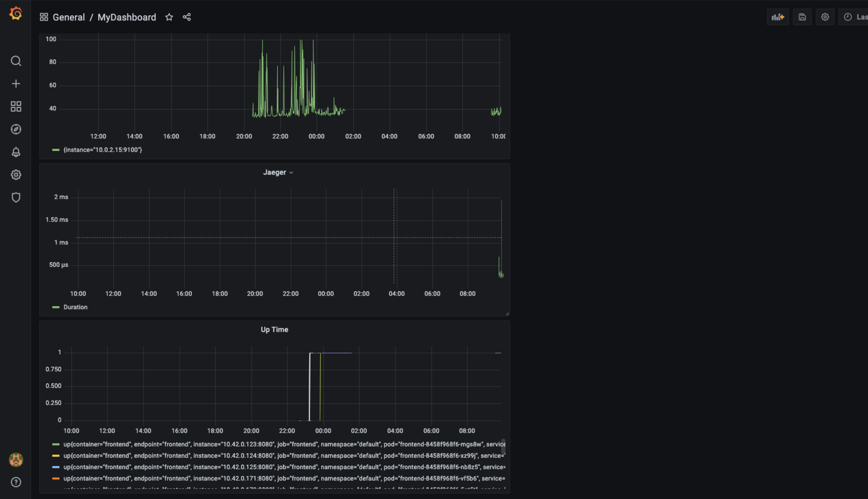Open the Server Admin shield icon
The width and height of the screenshot is (868, 499).
tap(16, 197)
